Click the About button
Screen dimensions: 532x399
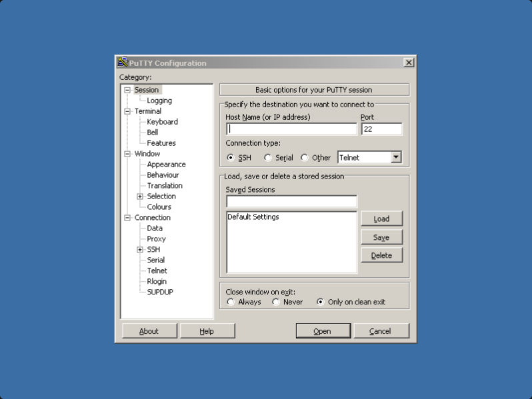[x=149, y=331]
